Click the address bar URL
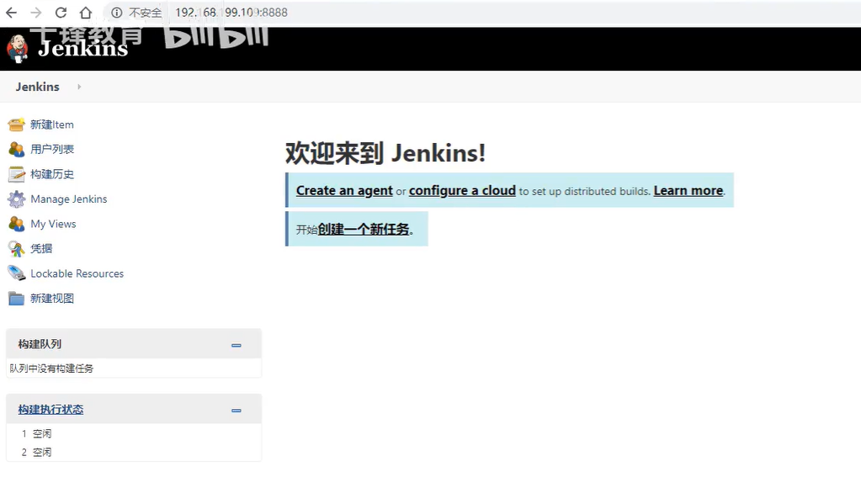The image size is (861, 504). [231, 12]
